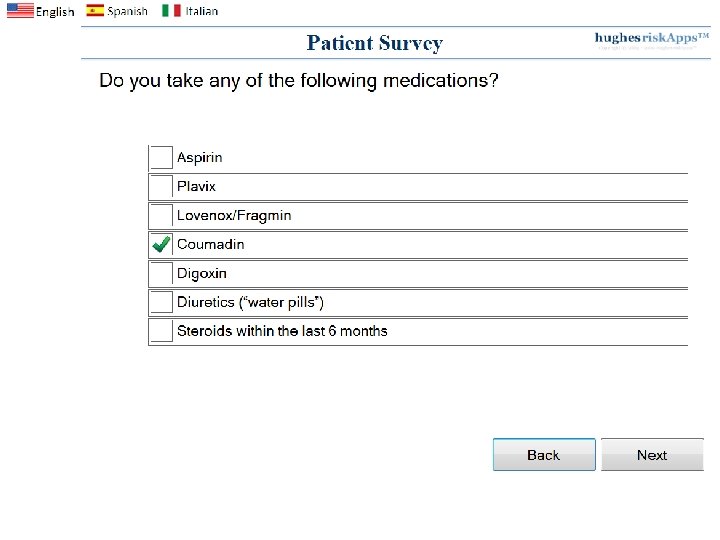Check the Plavix checkbox
The image size is (720, 540).
click(161, 187)
